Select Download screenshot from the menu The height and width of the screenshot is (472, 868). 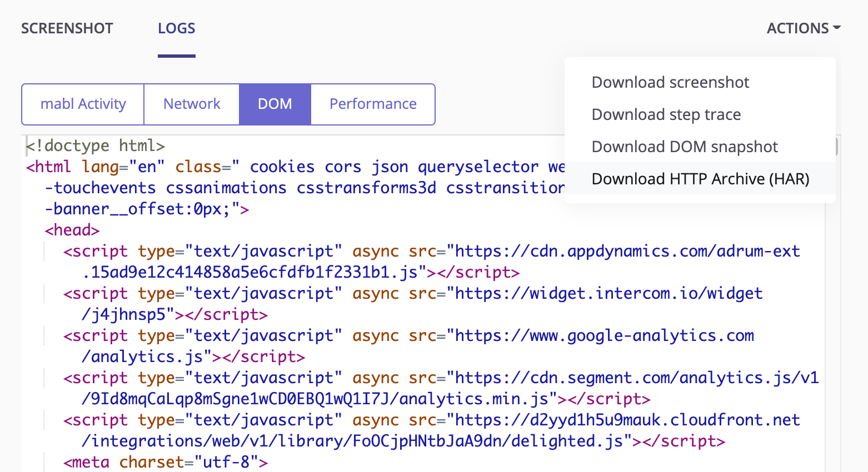point(670,82)
